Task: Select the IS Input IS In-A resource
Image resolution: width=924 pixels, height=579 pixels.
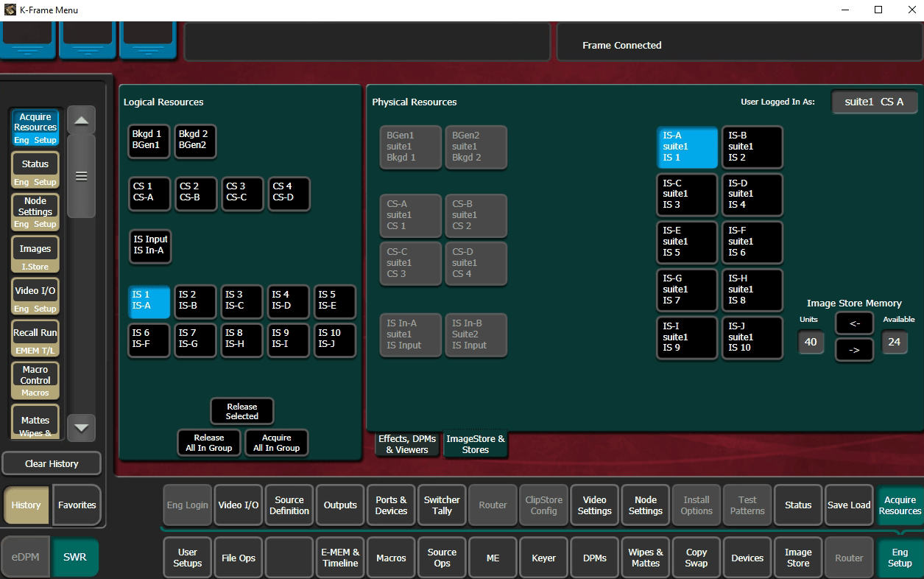Action: point(149,247)
